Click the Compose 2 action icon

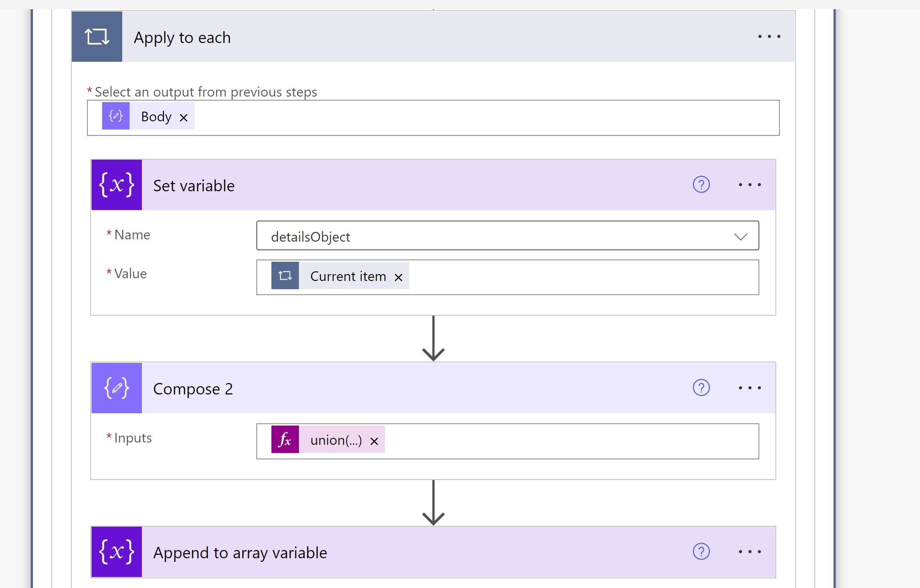click(117, 388)
